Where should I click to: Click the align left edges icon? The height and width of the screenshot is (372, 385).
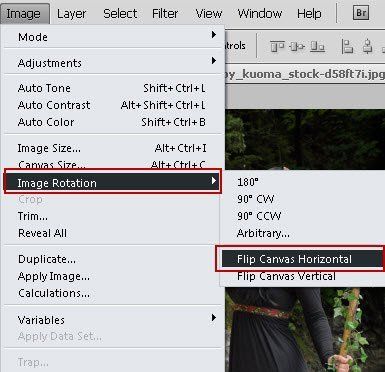click(x=347, y=46)
